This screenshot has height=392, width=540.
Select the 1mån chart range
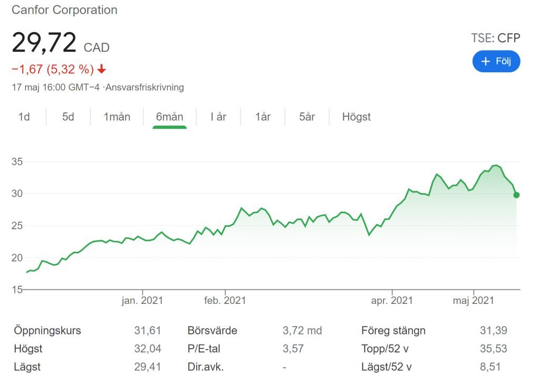pos(117,117)
